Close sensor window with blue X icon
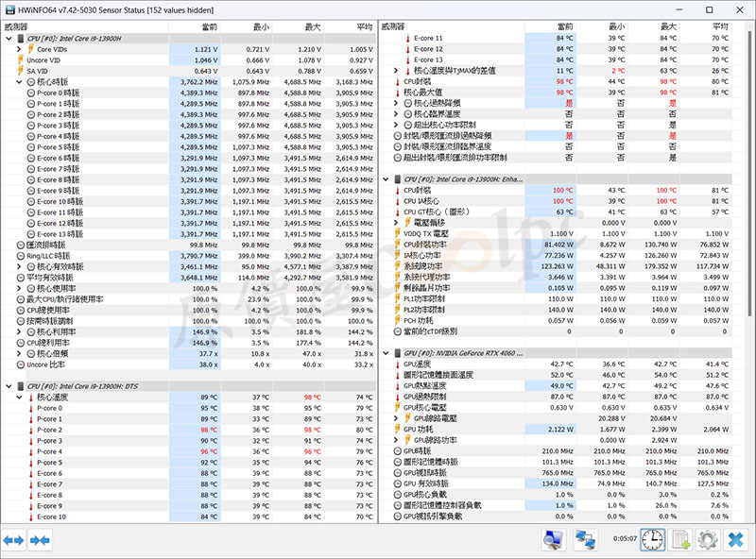Screen dimensions: 756x559 tap(735, 540)
